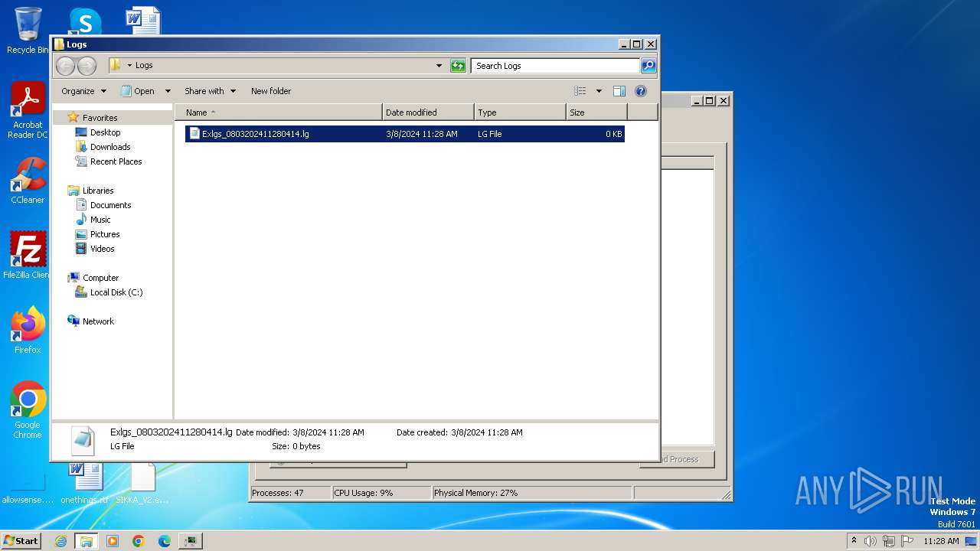Click the Start button
980x551 pixels.
21,541
